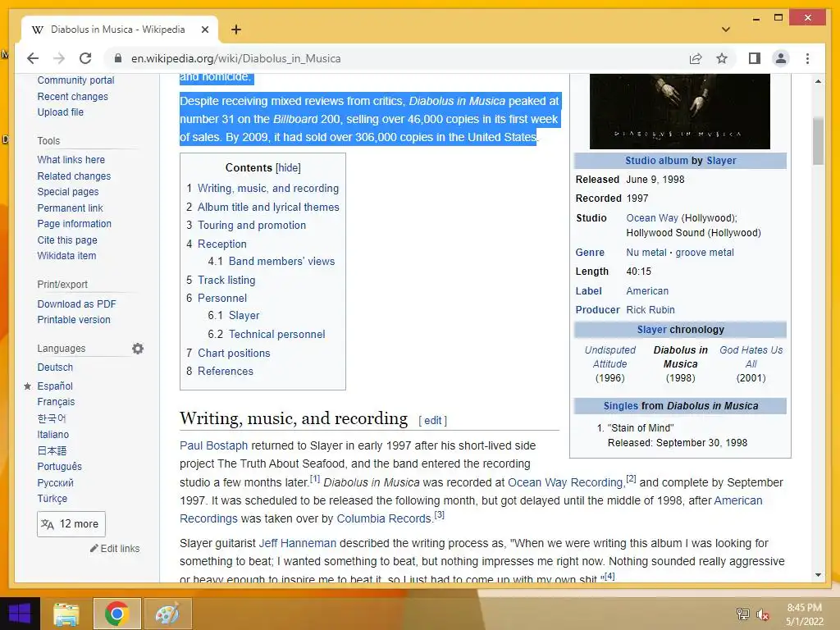Viewport: 840px width, 630px height.
Task: Open the Columbia Records link
Action: (384, 518)
